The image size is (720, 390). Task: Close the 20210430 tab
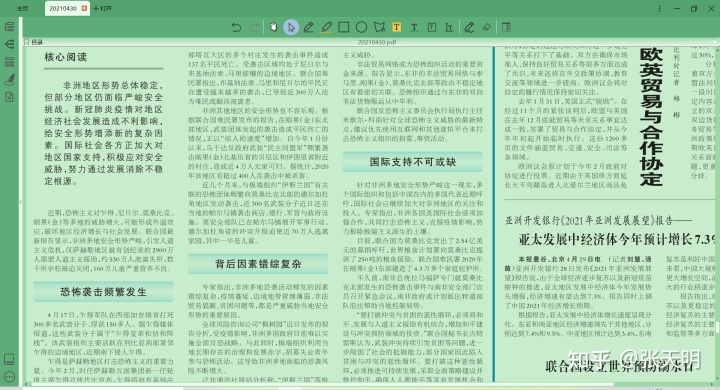click(84, 8)
